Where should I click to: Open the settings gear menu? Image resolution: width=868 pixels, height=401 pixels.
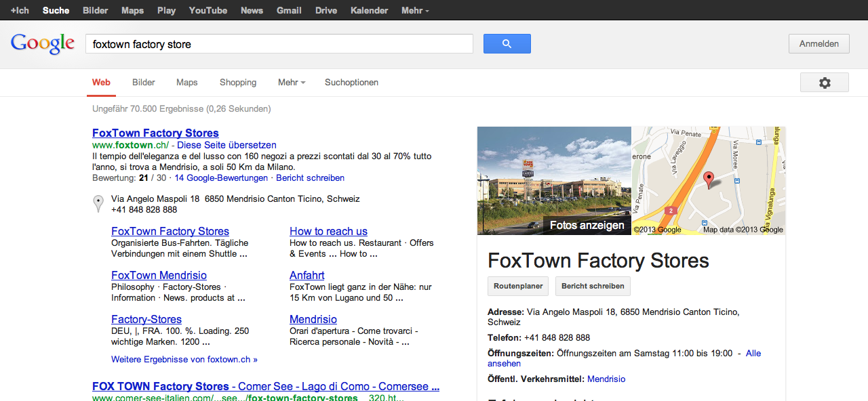pos(824,83)
